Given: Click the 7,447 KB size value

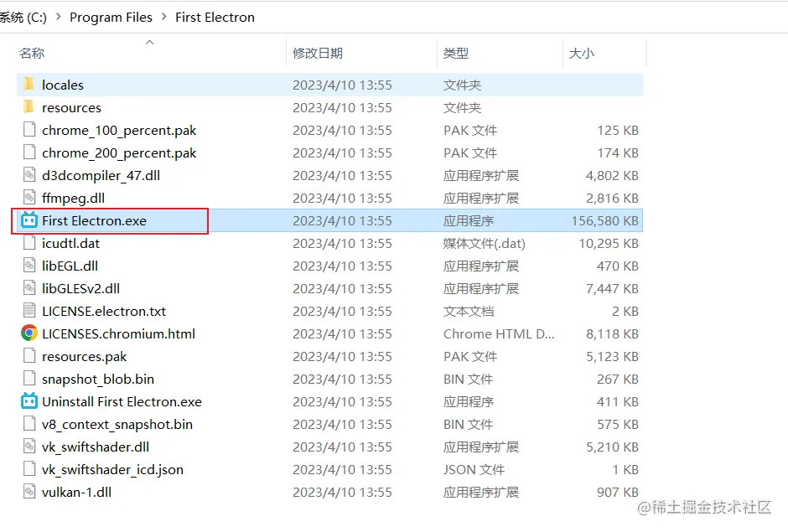Looking at the screenshot, I should coord(612,288).
